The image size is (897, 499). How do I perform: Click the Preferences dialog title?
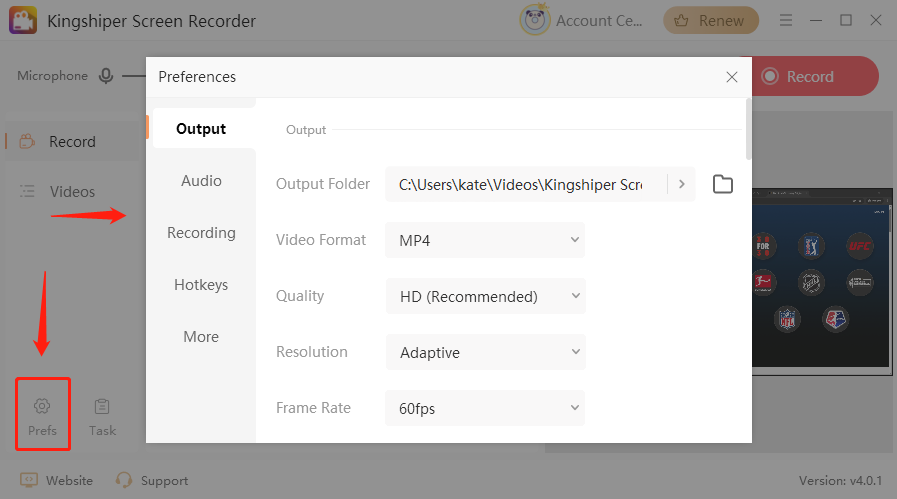[x=197, y=77]
